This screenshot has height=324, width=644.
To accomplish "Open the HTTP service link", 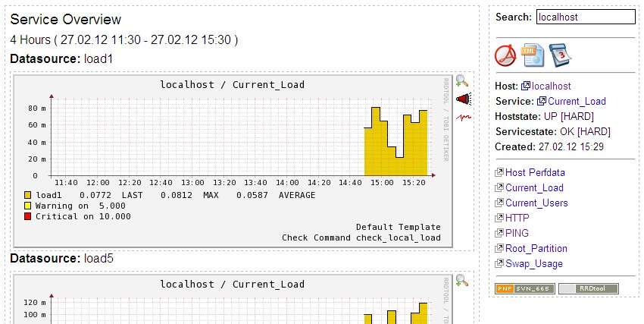I will pos(517,218).
